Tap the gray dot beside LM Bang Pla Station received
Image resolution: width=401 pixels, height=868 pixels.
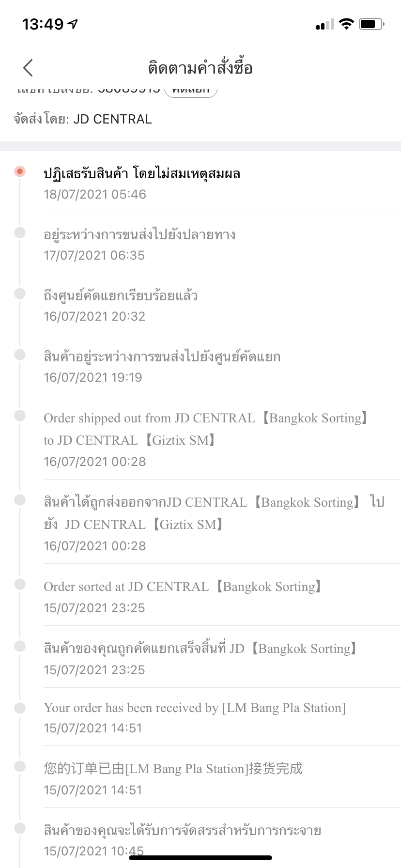point(20,708)
